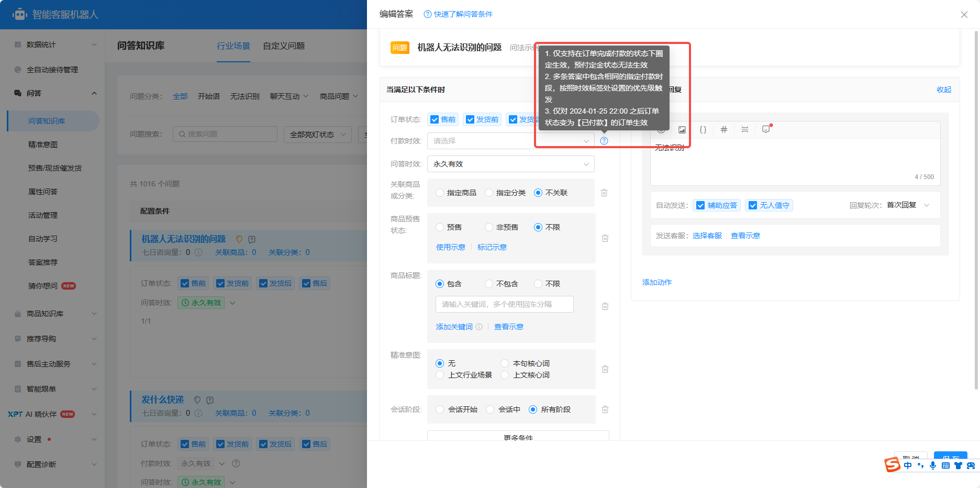980x488 pixels.
Task: Click the 搜索问题 search box
Action: pos(225,134)
